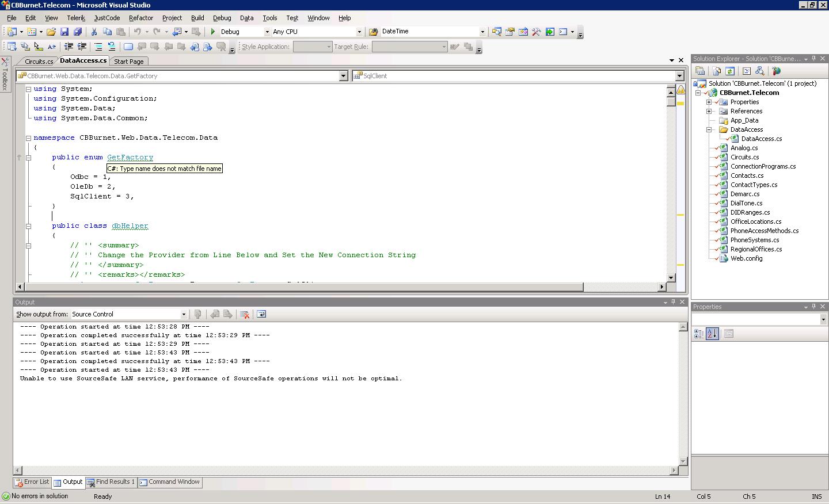Screen dimensions: 829x504
Task: Toggle a bookmark on the current line
Action: tap(128, 47)
